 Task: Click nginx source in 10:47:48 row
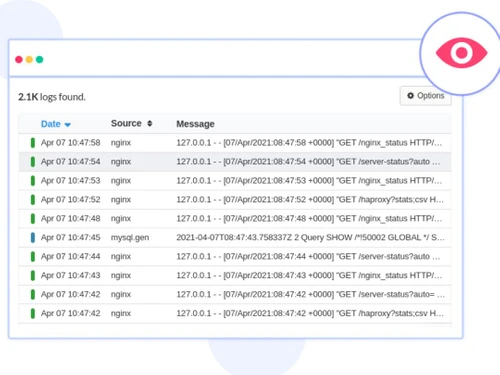click(x=121, y=219)
